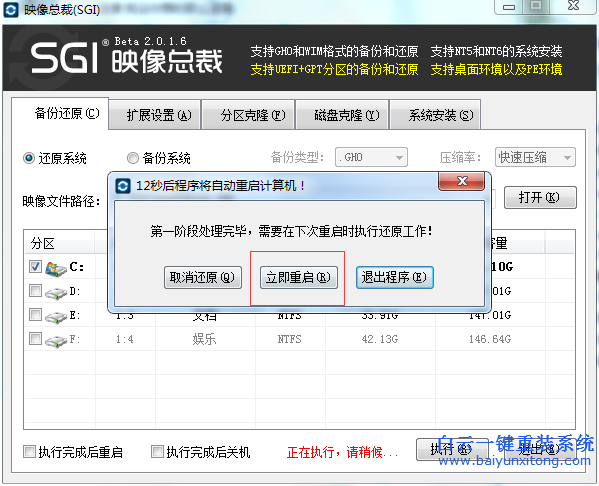The image size is (599, 486).
Task: Check the E: partition checkbox
Action: pos(36,315)
